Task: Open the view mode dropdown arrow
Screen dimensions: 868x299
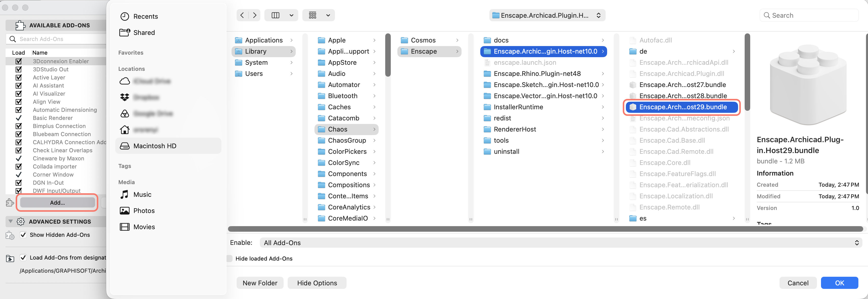Action: 291,15
